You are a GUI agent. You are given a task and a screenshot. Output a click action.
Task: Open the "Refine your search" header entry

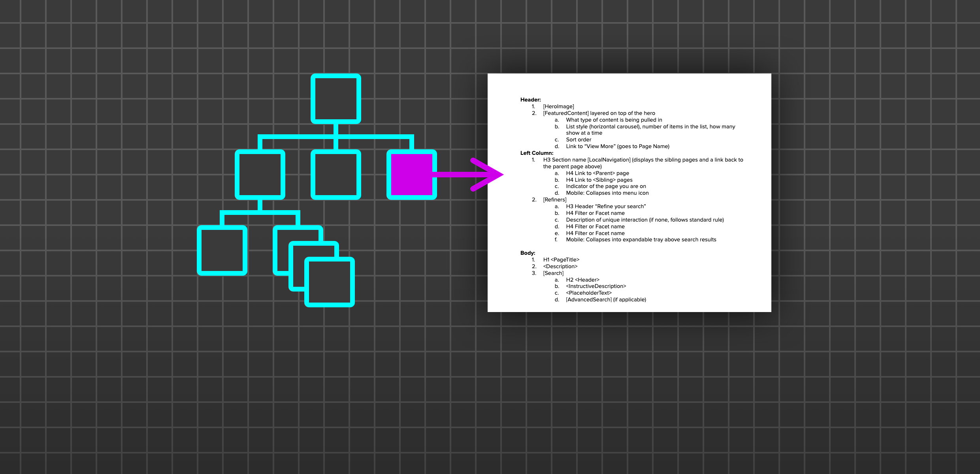[607, 206]
